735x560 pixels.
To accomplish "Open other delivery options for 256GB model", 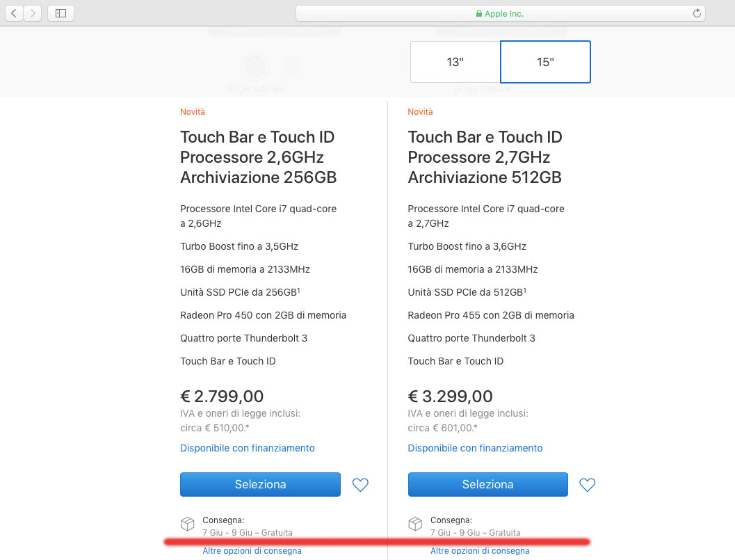I will 252,551.
